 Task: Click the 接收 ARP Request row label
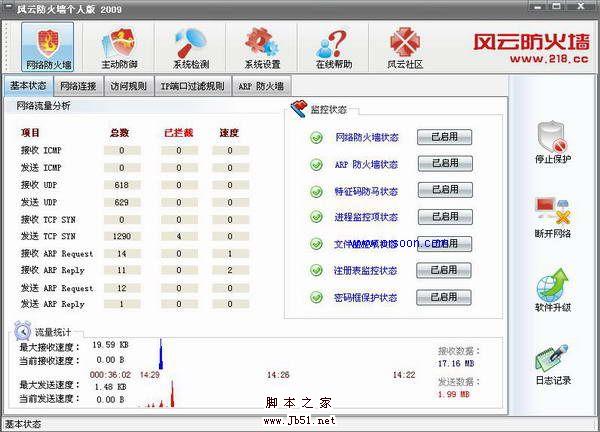(x=57, y=254)
